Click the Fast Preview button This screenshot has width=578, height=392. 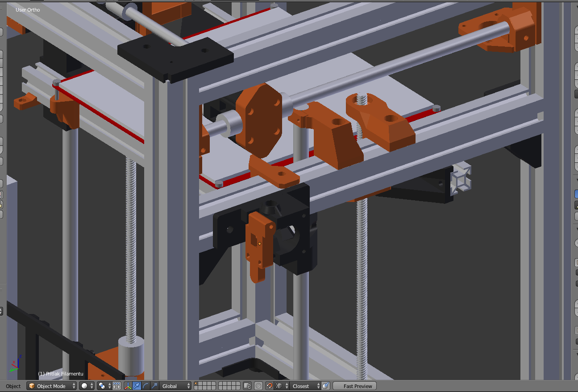(354, 386)
